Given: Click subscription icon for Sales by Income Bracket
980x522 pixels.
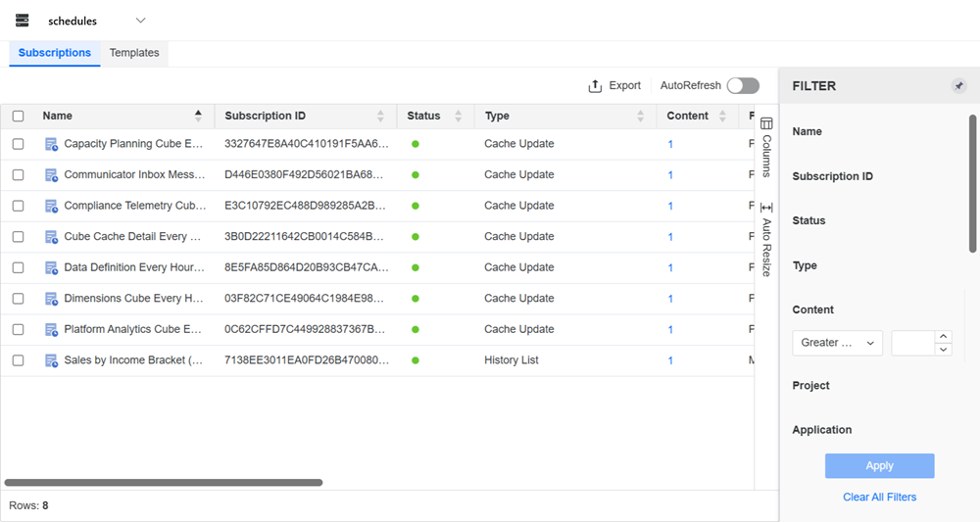Looking at the screenshot, I should click(51, 360).
